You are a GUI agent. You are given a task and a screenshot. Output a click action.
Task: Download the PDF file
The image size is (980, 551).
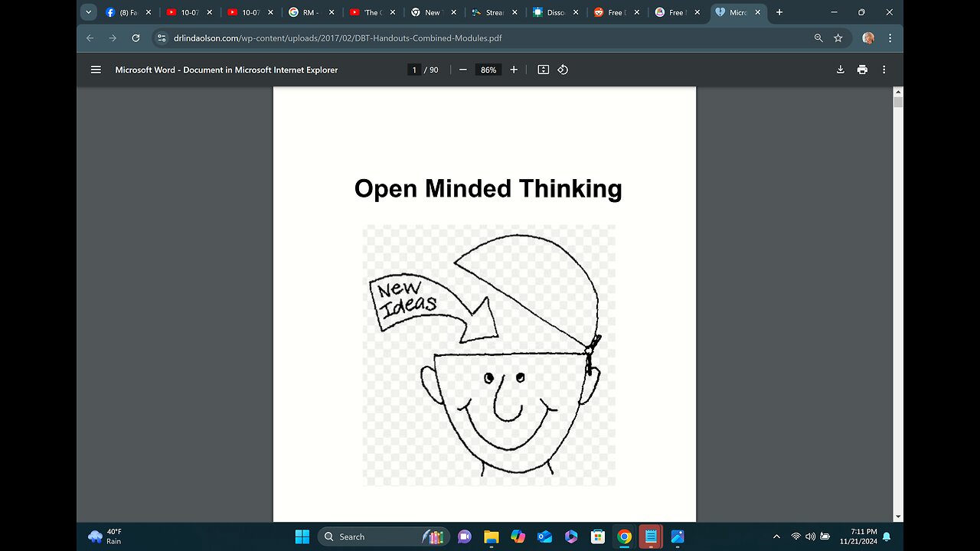click(x=840, y=70)
